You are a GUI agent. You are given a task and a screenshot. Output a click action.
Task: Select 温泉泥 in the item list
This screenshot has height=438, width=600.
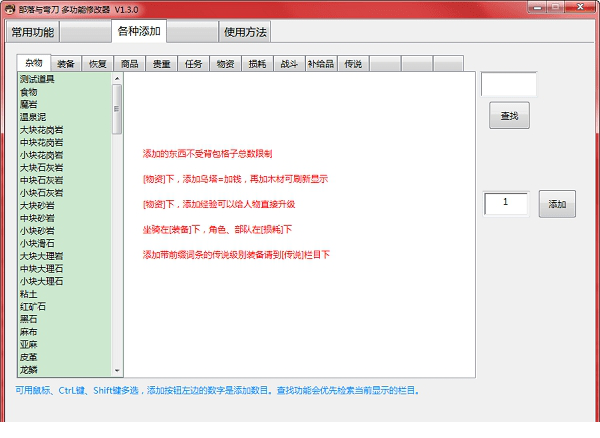[65, 117]
